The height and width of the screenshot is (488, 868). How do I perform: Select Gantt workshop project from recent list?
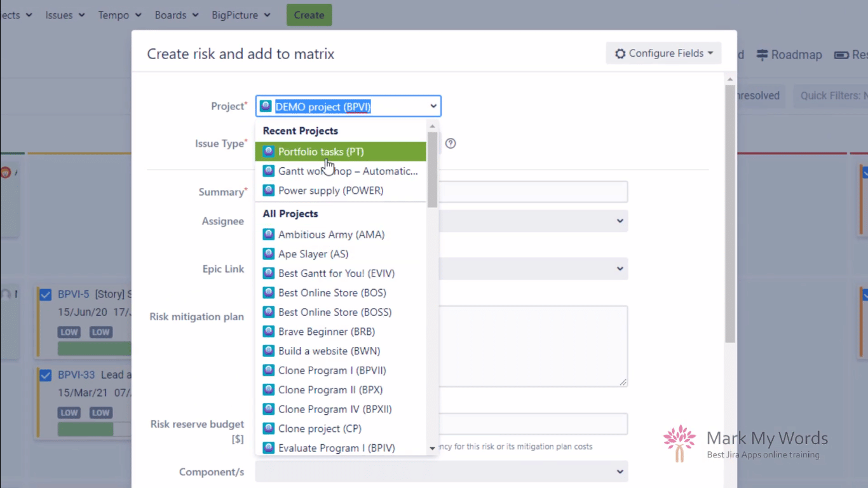click(341, 171)
